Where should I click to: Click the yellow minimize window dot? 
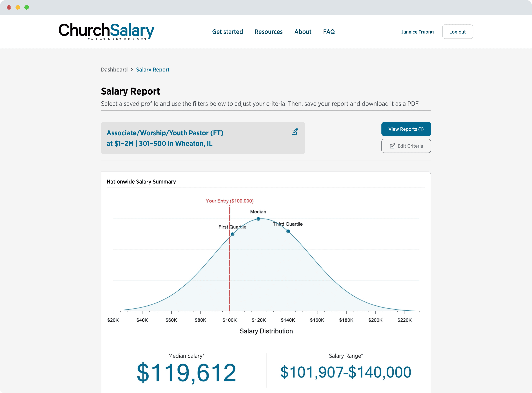point(18,7)
